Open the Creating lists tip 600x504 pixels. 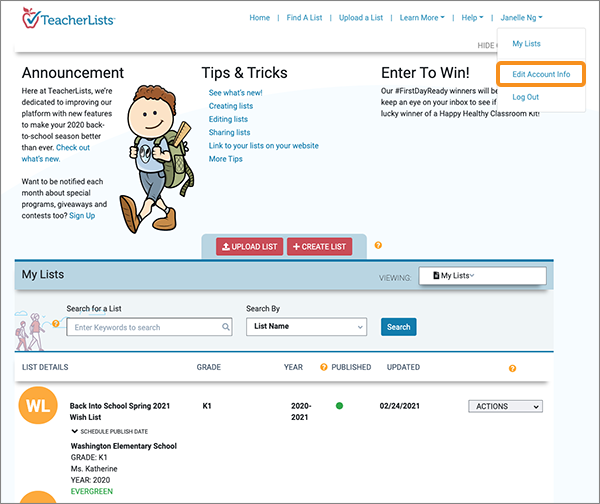tap(231, 106)
